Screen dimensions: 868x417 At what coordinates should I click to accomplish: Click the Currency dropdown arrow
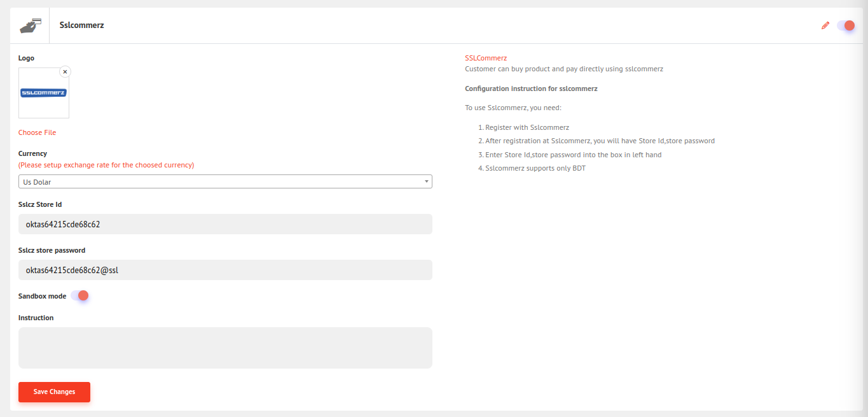pyautogui.click(x=427, y=182)
